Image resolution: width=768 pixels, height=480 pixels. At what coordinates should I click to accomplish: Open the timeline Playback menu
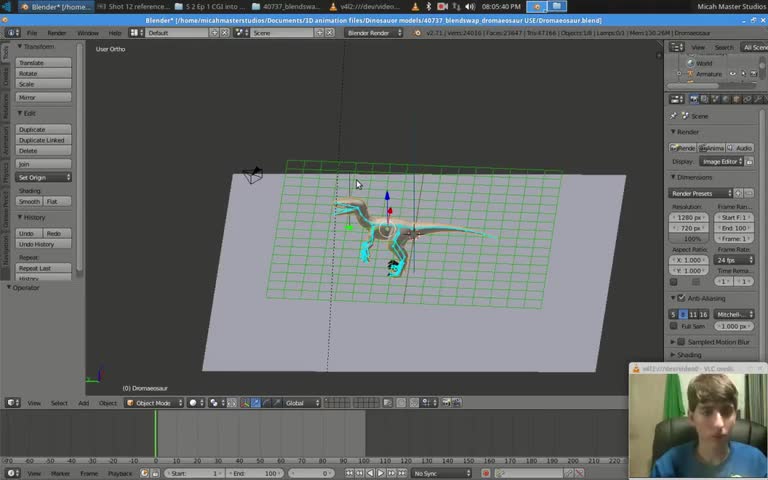click(x=120, y=474)
